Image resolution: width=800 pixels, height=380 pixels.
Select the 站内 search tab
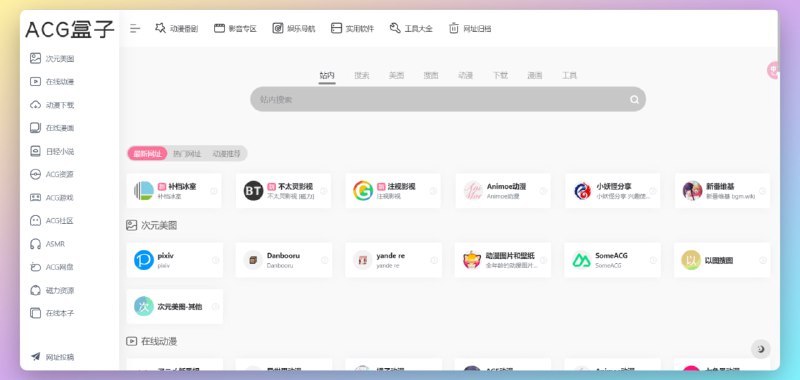pyautogui.click(x=327, y=75)
